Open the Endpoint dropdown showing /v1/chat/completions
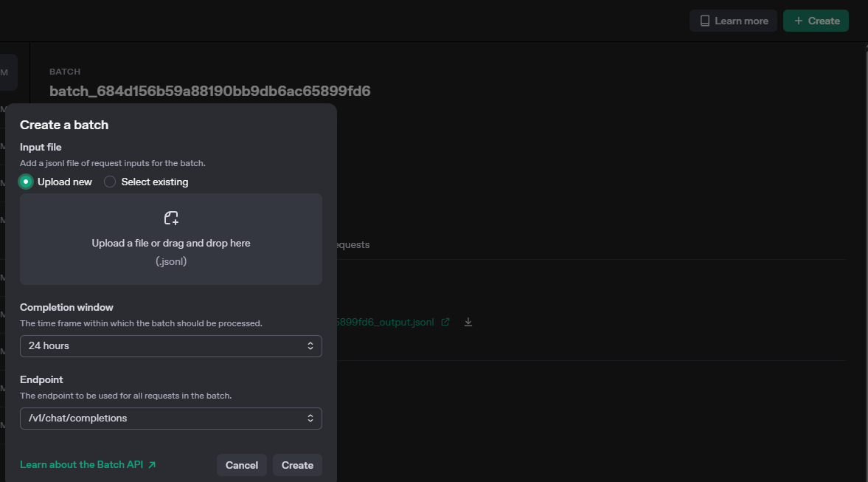 point(171,418)
